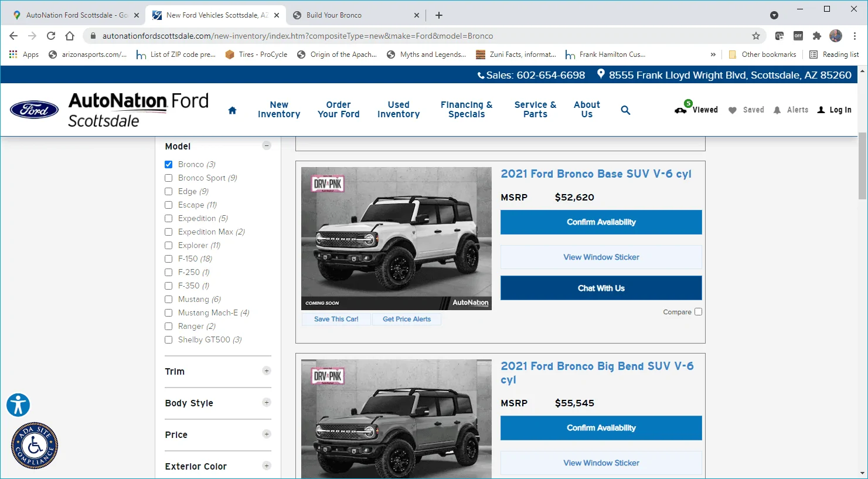Click the Ford oval logo
This screenshot has height=479, width=868.
coord(34,110)
